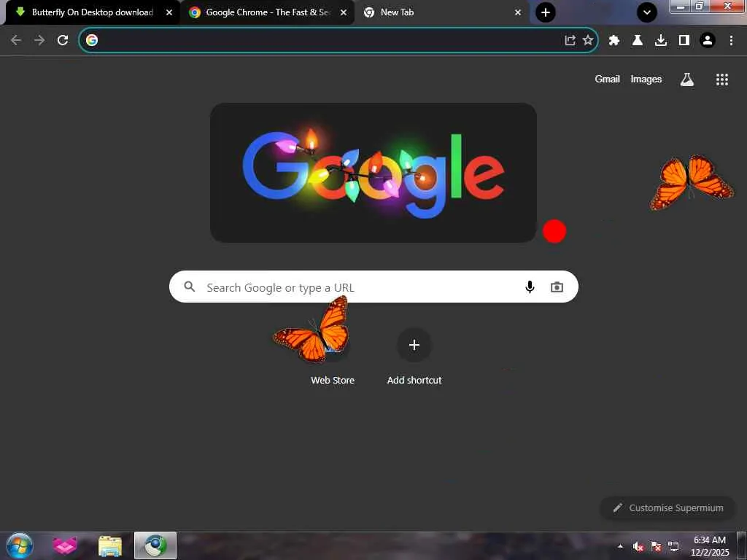Screen dimensions: 747x560
Task: Show the Downloads tray icon
Action: [x=661, y=41]
